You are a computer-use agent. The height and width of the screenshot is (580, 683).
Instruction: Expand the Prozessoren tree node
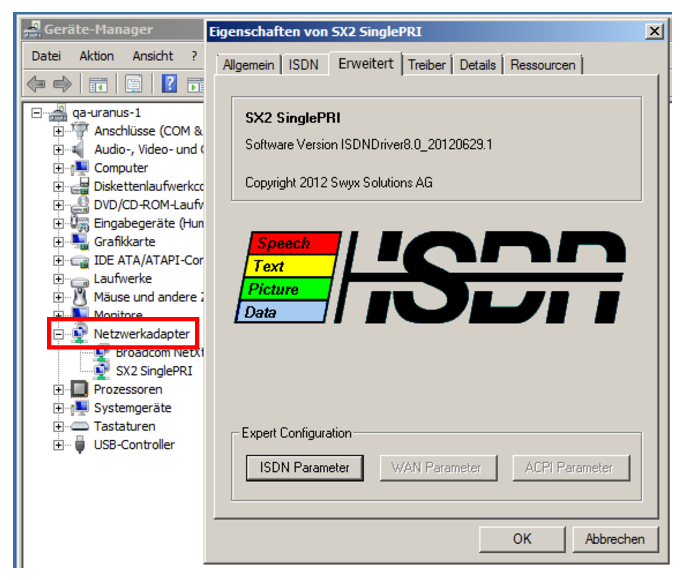click(x=59, y=390)
